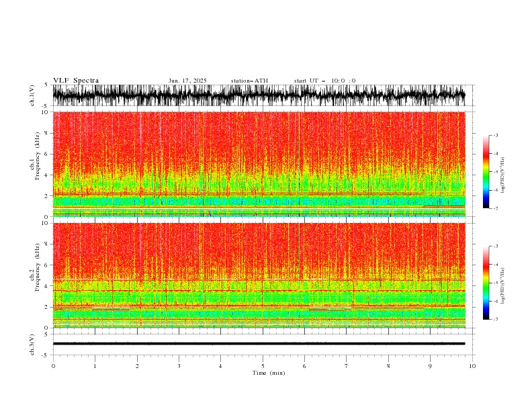The image size is (532, 411).
Task: Click the ch.1 voltage waveform plot
Action: (x=259, y=95)
